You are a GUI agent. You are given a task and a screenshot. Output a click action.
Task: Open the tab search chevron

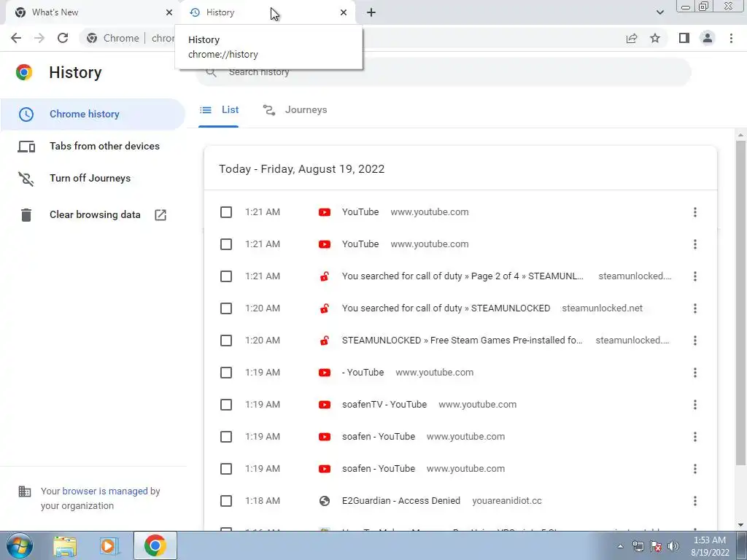point(659,12)
